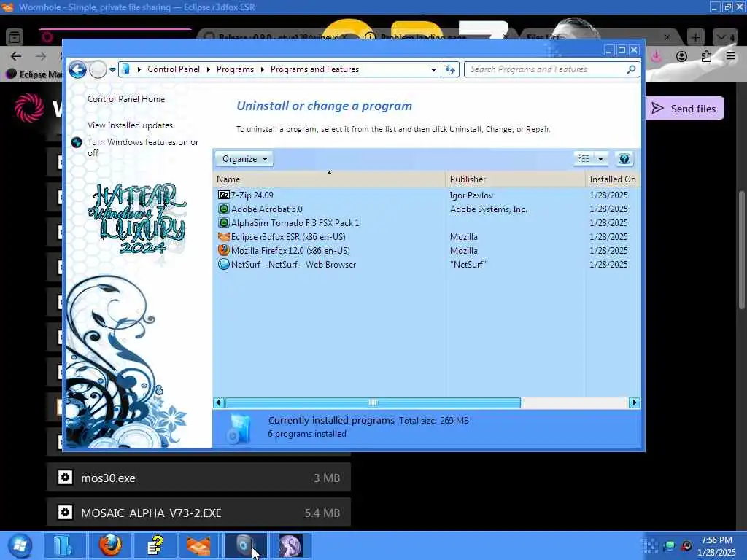The image size is (747, 560).
Task: Click the Igor Pavlov publisher cell
Action: (472, 195)
